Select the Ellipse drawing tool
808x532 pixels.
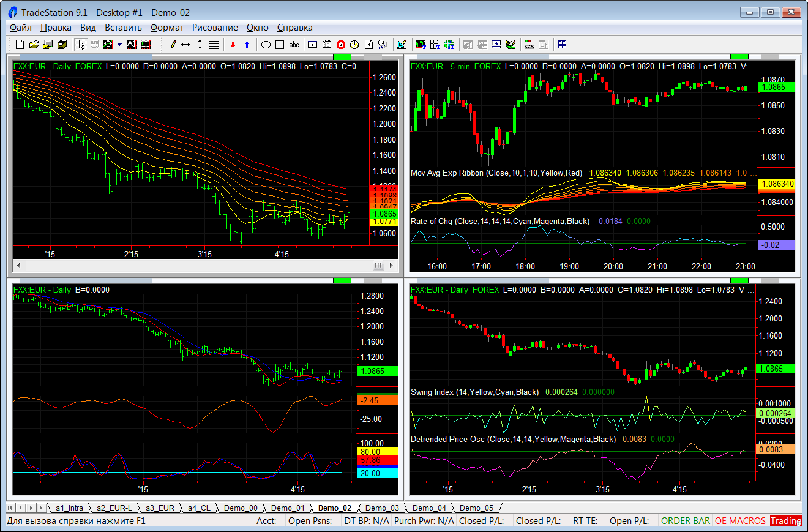tap(266, 44)
